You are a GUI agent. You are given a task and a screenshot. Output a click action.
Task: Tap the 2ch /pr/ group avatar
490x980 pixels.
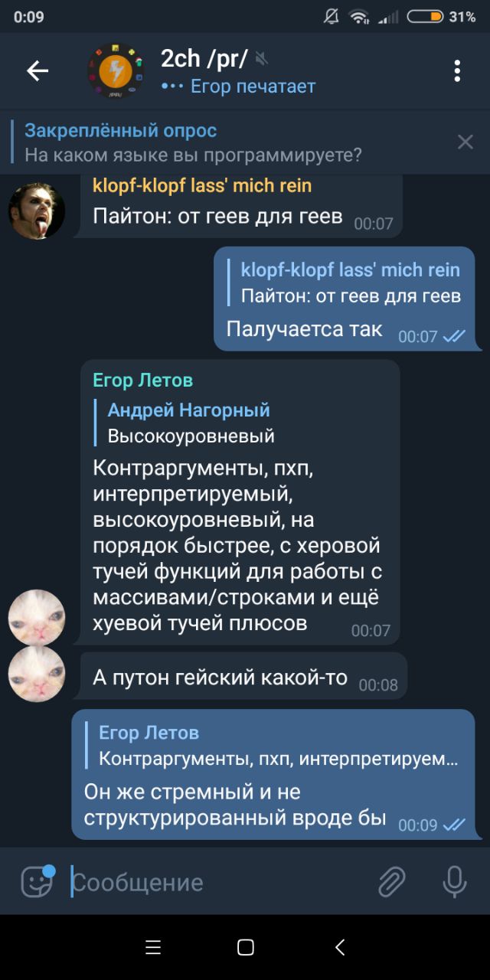(x=116, y=71)
